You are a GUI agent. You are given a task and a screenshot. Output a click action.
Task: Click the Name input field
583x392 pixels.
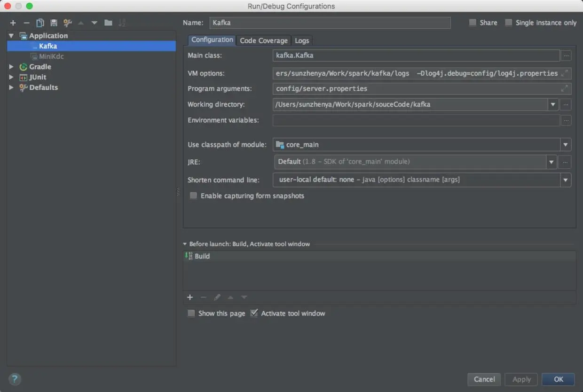tap(330, 23)
